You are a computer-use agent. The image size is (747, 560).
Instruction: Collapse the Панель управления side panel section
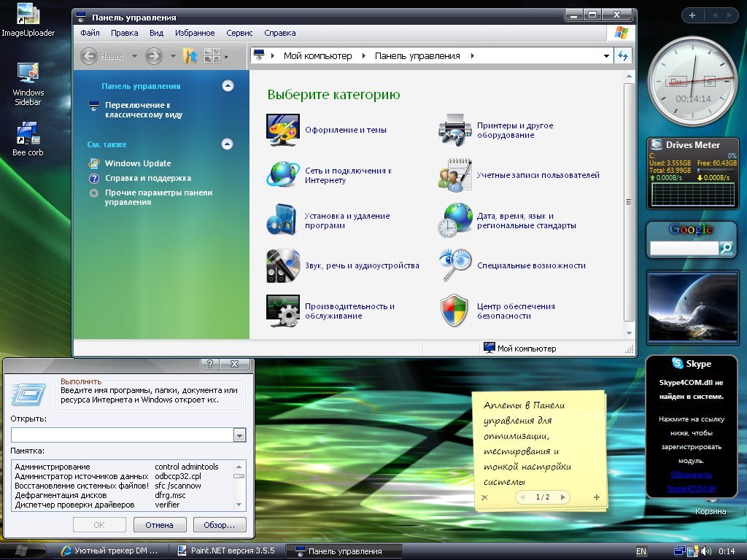[x=228, y=86]
